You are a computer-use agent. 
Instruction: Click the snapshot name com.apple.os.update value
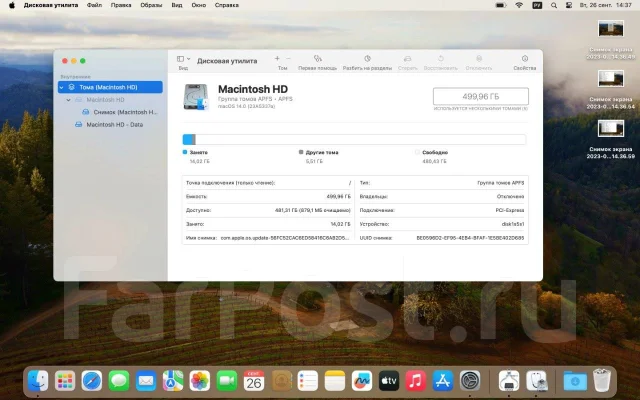285,238
